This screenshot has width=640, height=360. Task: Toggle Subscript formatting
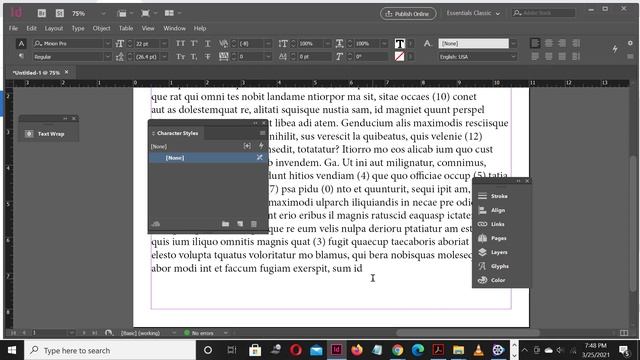194,56
